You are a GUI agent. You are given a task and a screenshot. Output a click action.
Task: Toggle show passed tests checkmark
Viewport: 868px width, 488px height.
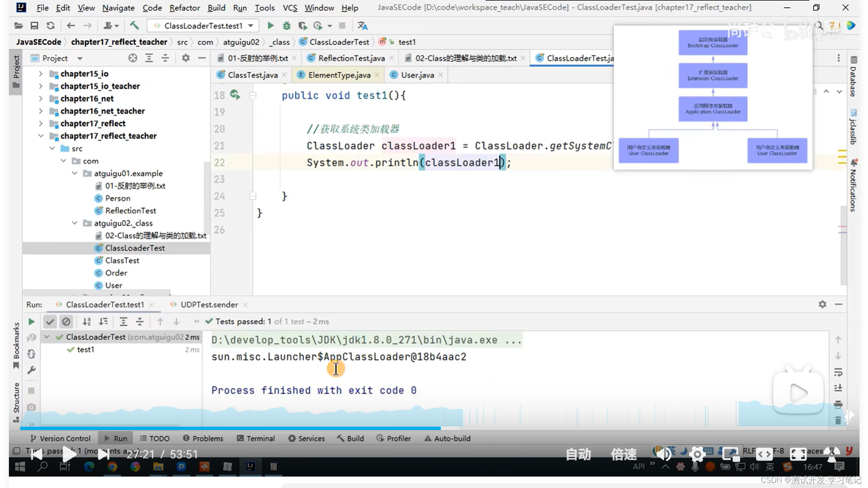[50, 322]
